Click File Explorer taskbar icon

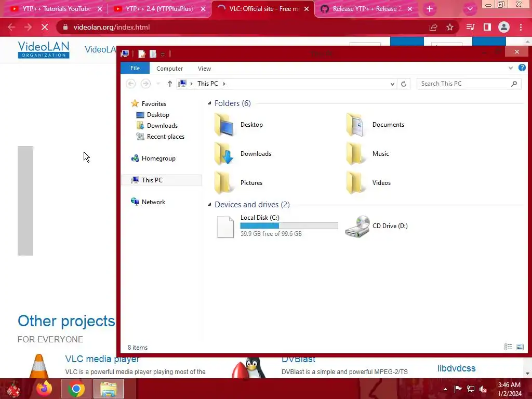[109, 389]
